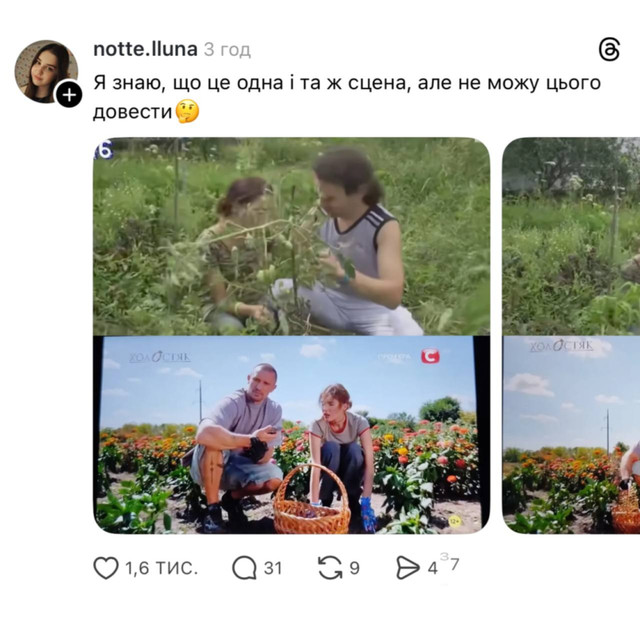Open the garden scene photo at top left
The height and width of the screenshot is (640, 640).
click(291, 236)
